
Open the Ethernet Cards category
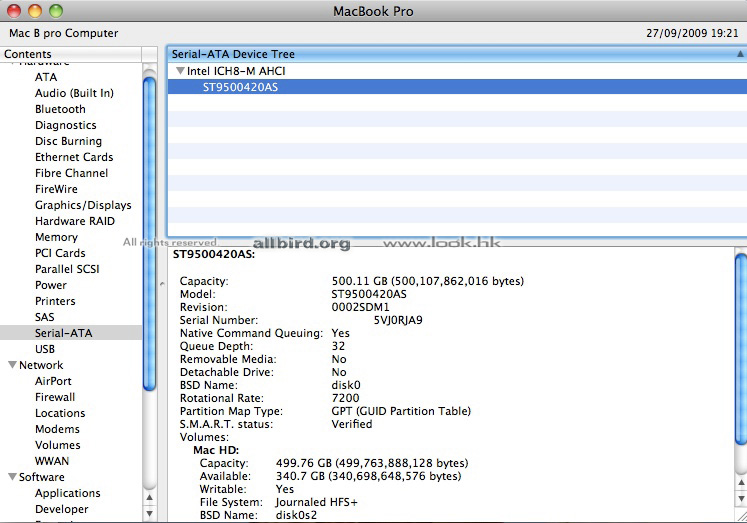74,157
